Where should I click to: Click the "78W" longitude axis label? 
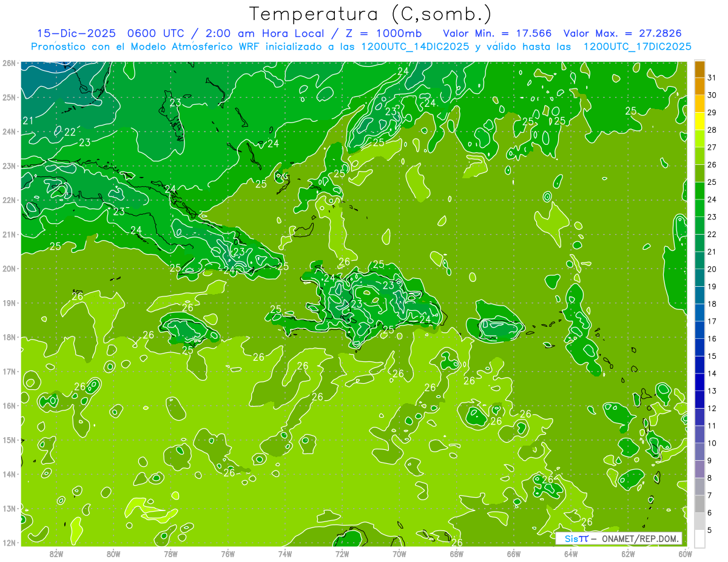(170, 554)
